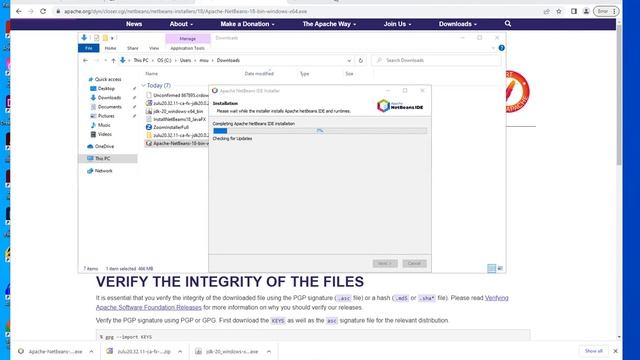Expand the address bar history dropdown
Image resolution: width=640 pixels, height=360 pixels.
click(349, 60)
